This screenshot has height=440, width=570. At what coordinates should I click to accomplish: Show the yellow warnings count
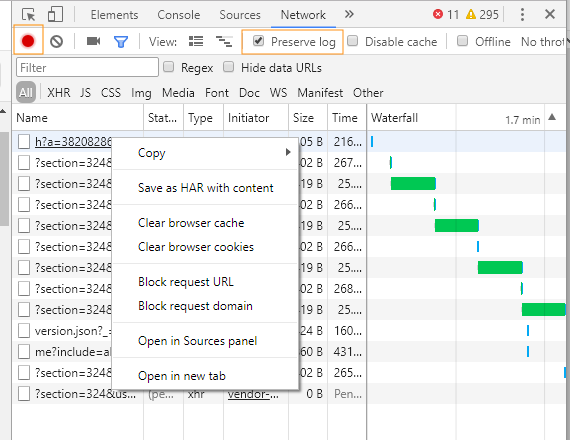(x=482, y=15)
